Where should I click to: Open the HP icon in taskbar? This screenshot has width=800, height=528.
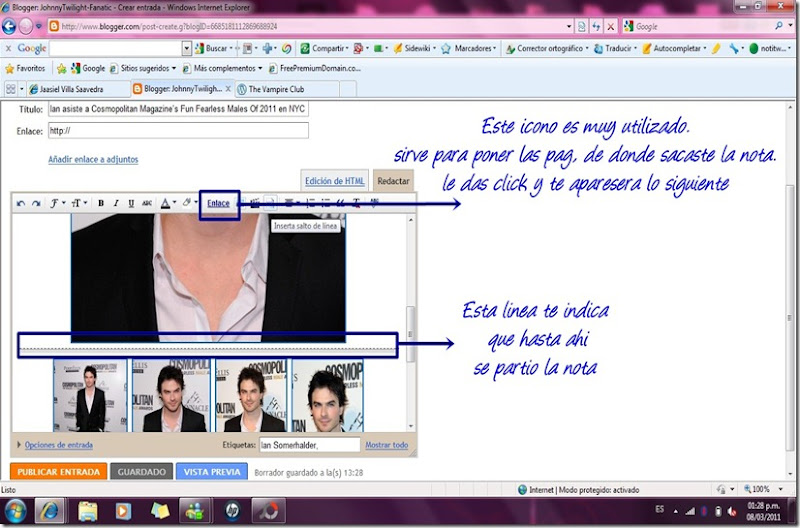coord(232,511)
